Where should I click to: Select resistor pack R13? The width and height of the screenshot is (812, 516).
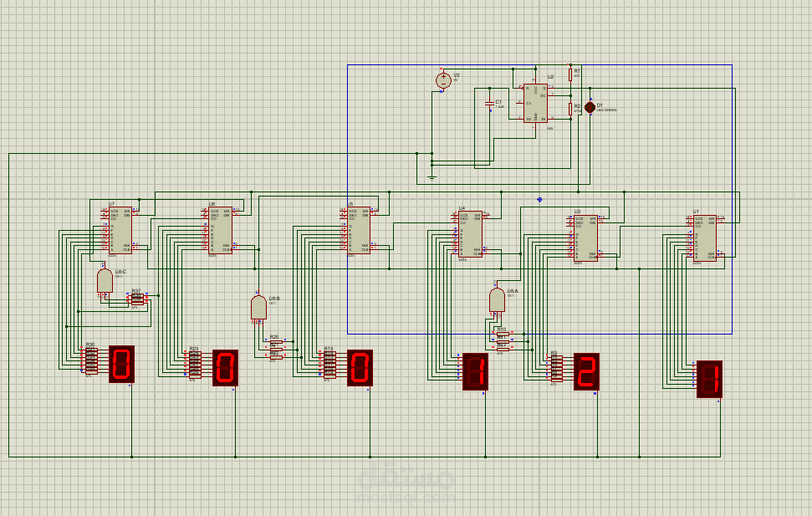[x=329, y=365]
